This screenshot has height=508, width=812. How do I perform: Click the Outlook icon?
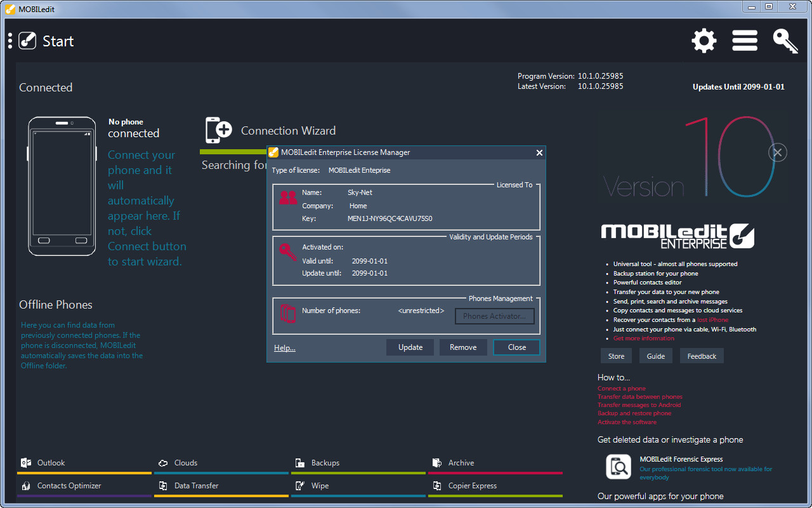pos(26,463)
